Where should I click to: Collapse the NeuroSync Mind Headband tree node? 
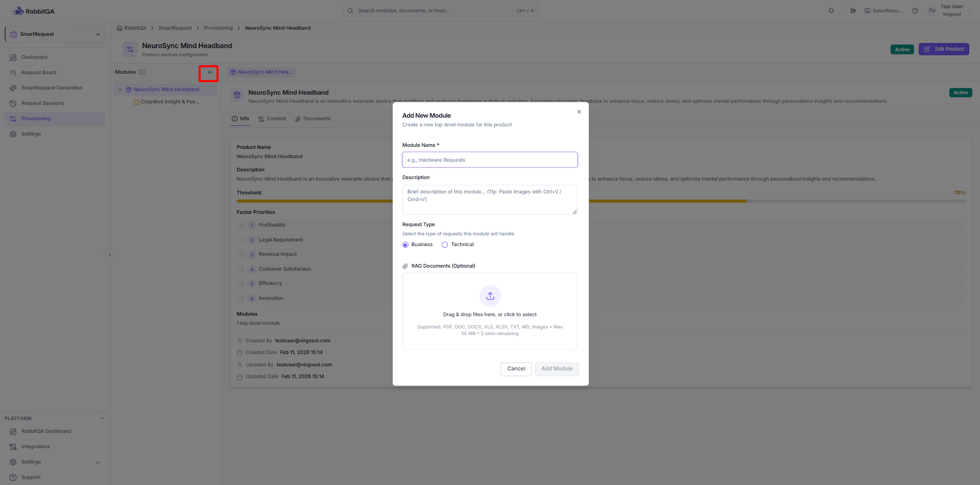120,90
